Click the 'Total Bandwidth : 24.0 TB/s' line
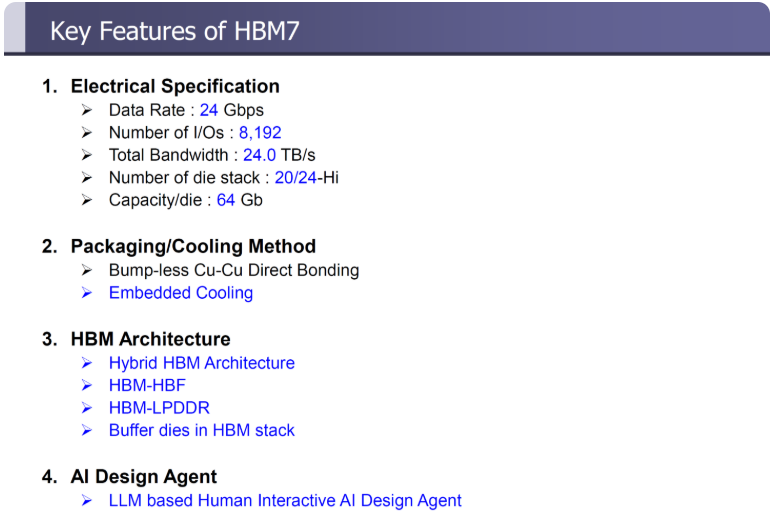The image size is (776, 515). [212, 155]
